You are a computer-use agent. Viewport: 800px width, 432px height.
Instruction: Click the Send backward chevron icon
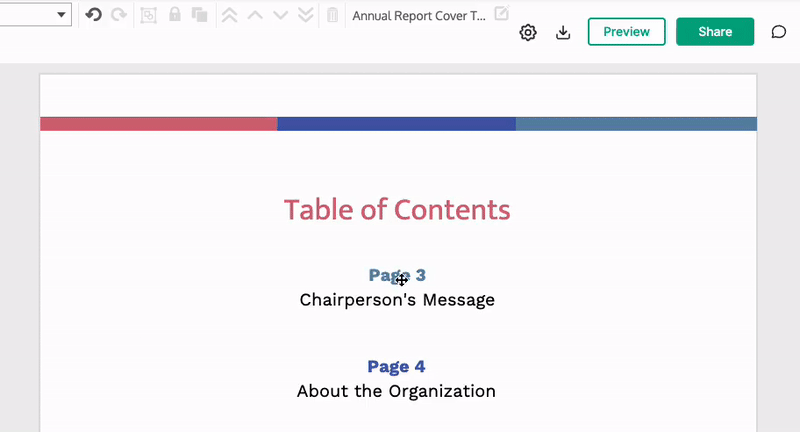(x=280, y=15)
